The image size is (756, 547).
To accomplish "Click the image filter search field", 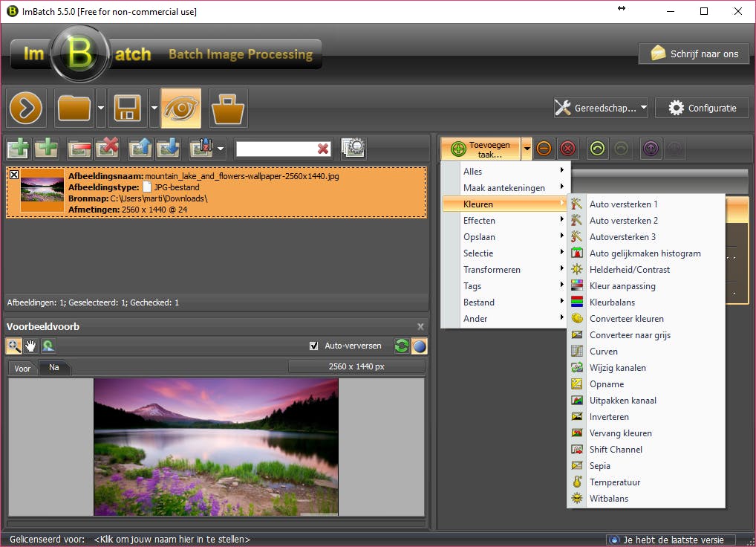I will (x=276, y=149).
